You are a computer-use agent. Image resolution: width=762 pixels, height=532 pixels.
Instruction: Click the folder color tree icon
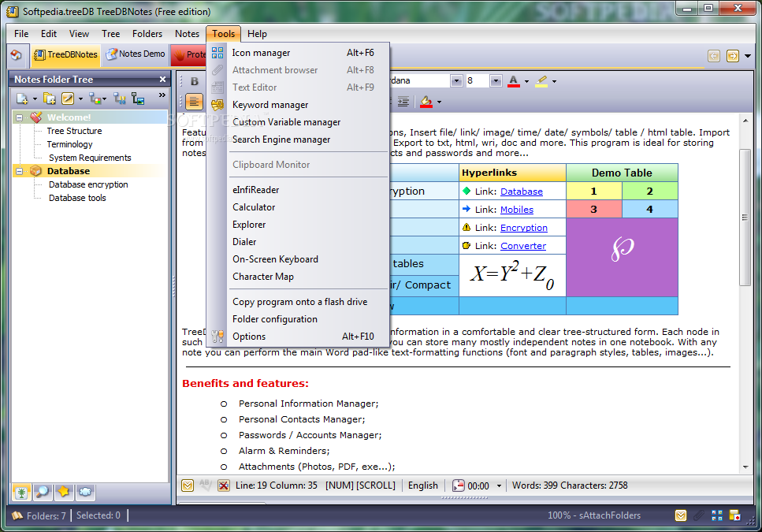click(x=95, y=99)
